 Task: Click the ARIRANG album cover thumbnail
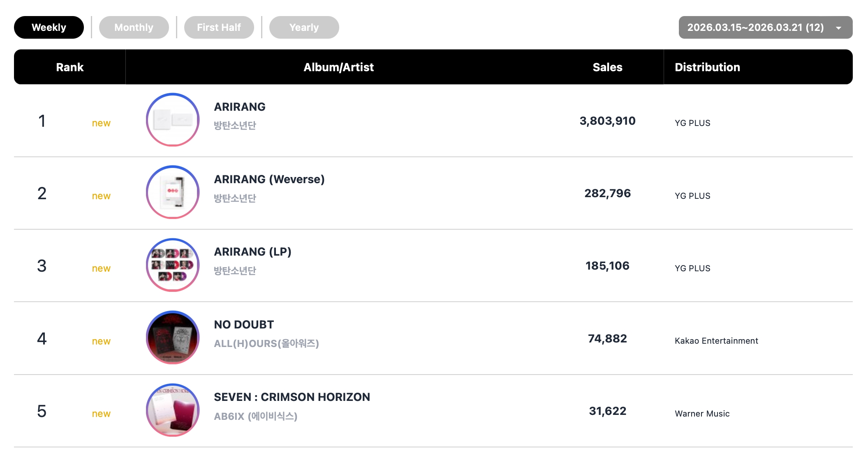pos(173,120)
